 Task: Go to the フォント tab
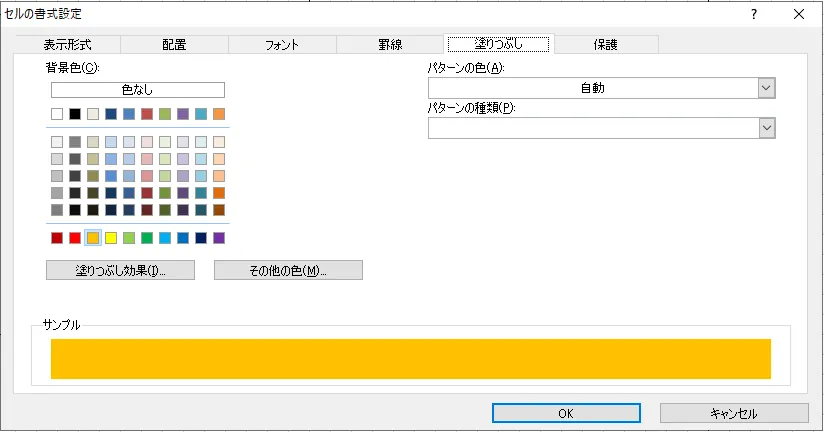(x=282, y=44)
